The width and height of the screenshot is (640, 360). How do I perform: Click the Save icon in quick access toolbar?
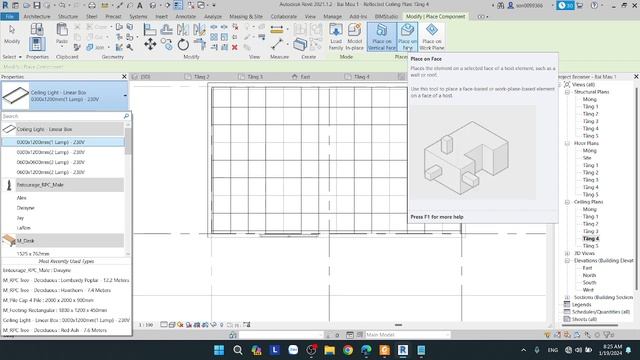click(x=37, y=5)
